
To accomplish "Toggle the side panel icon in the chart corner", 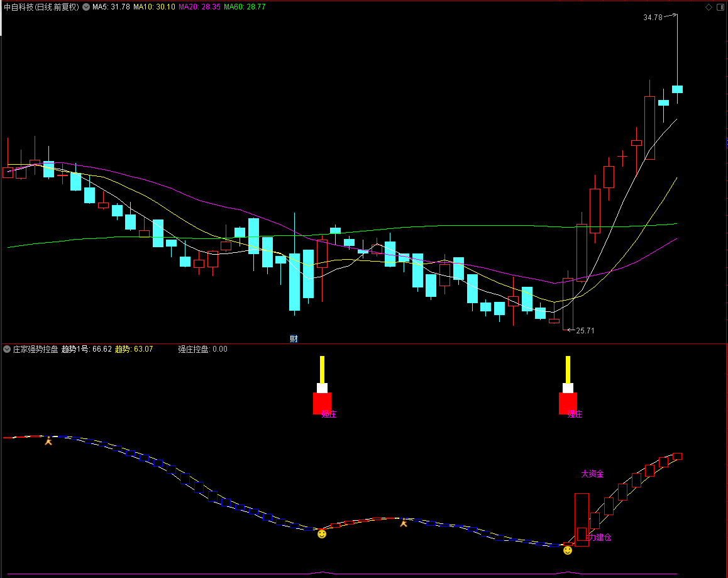I will click(x=720, y=7).
